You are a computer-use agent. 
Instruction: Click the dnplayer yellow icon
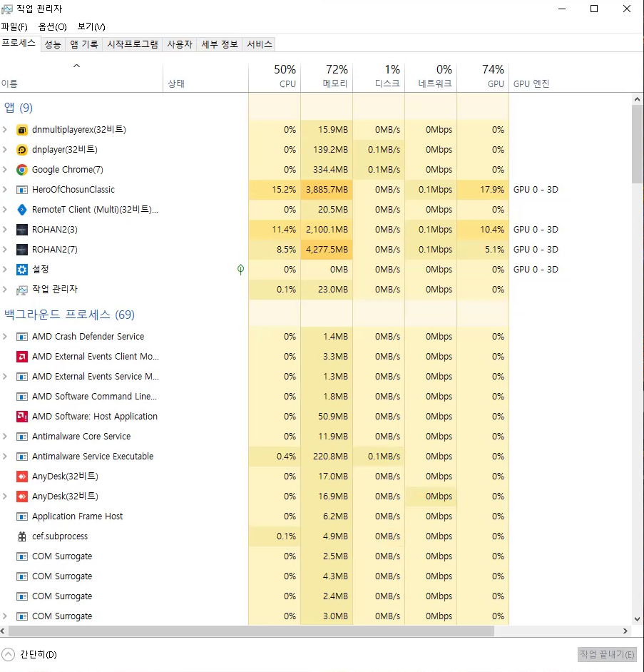(x=22, y=150)
